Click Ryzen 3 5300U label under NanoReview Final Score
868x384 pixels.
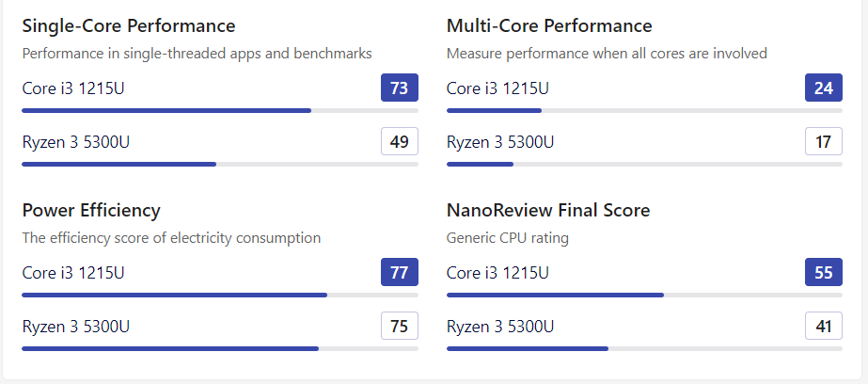(x=500, y=327)
